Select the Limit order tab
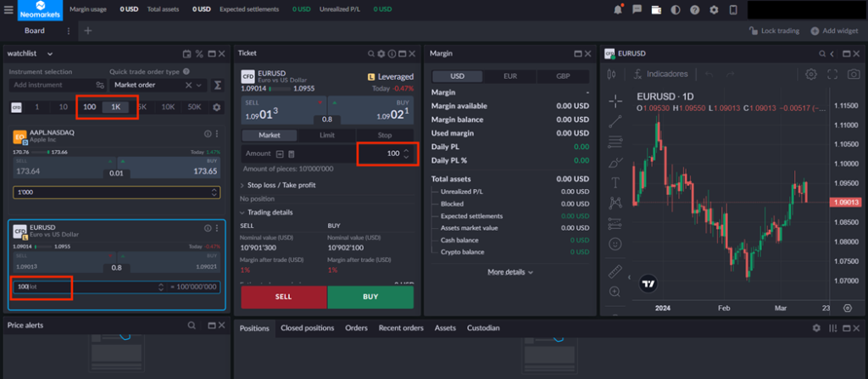Viewport: 868px width, 379px height. coord(327,135)
